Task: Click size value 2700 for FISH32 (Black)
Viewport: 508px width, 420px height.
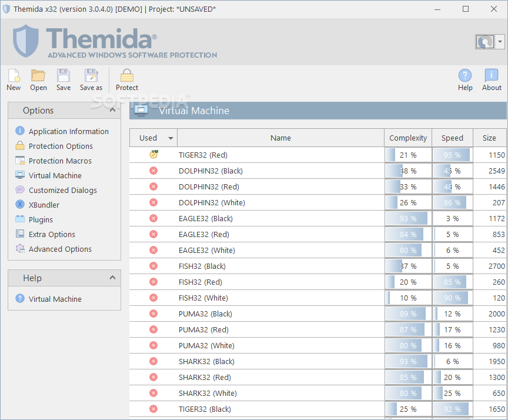Action: click(497, 266)
